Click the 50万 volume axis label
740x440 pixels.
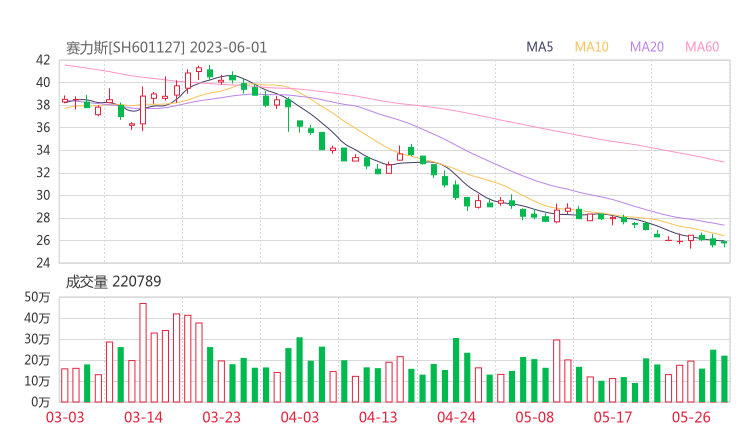pyautogui.click(x=37, y=297)
